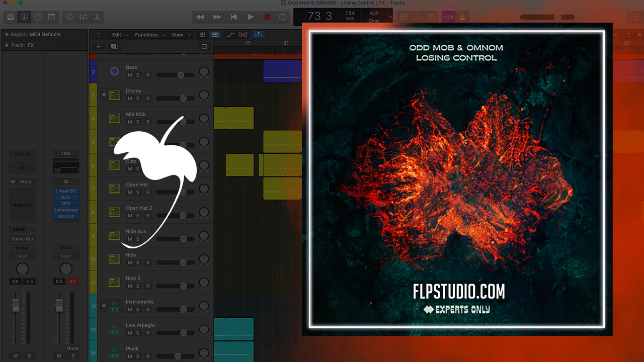Screen dimensions: 644x362
Task: Record-enable the Mid Kick track
Action: 148,122
